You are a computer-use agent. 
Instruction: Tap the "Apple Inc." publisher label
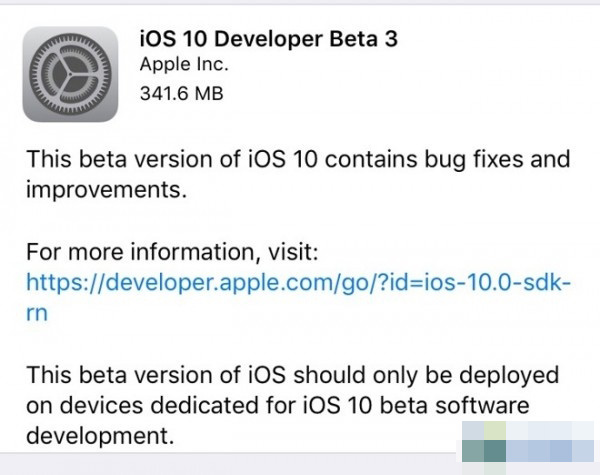pyautogui.click(x=184, y=65)
